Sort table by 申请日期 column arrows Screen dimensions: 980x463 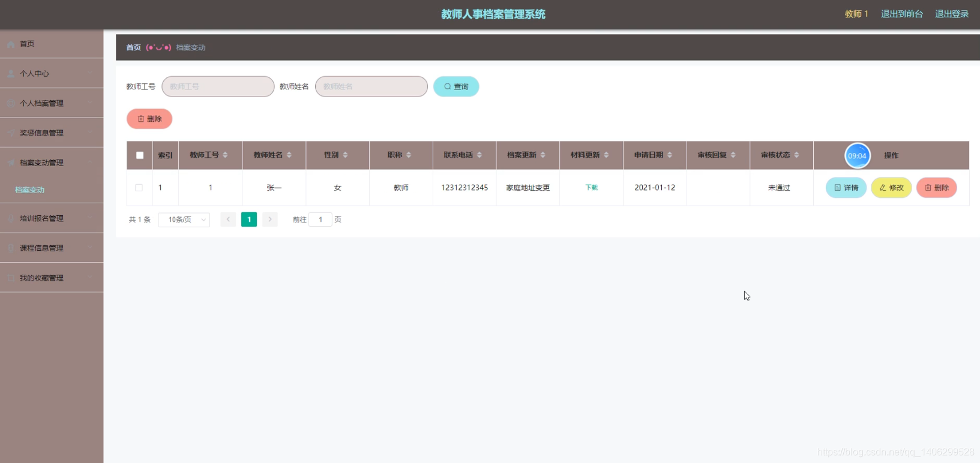point(670,155)
